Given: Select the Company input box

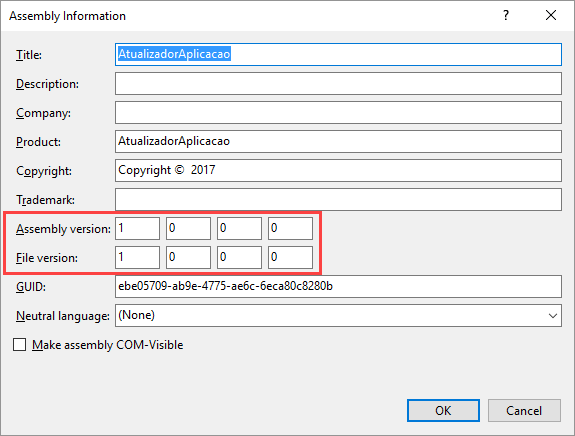Looking at the screenshot, I should (x=338, y=113).
